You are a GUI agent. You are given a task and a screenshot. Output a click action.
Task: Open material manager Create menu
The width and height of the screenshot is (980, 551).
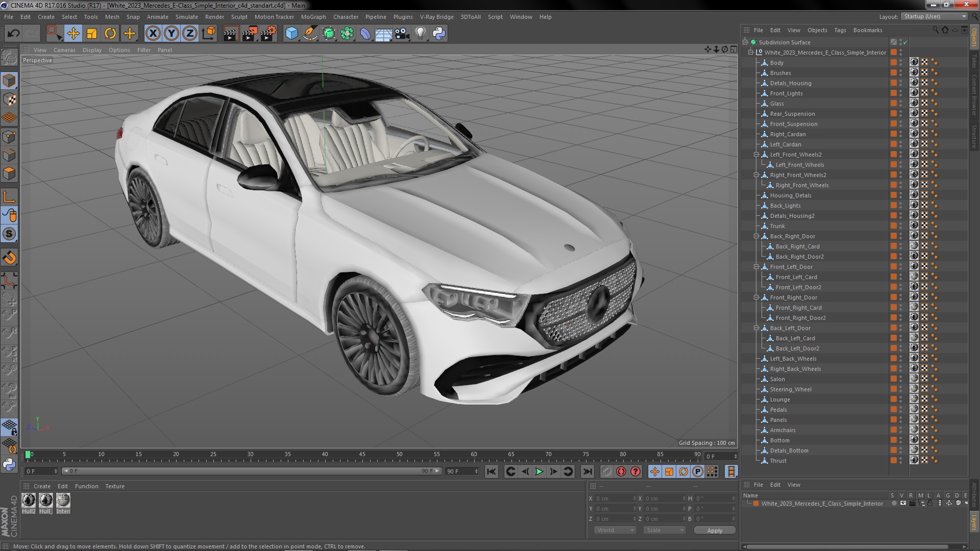[x=42, y=486]
